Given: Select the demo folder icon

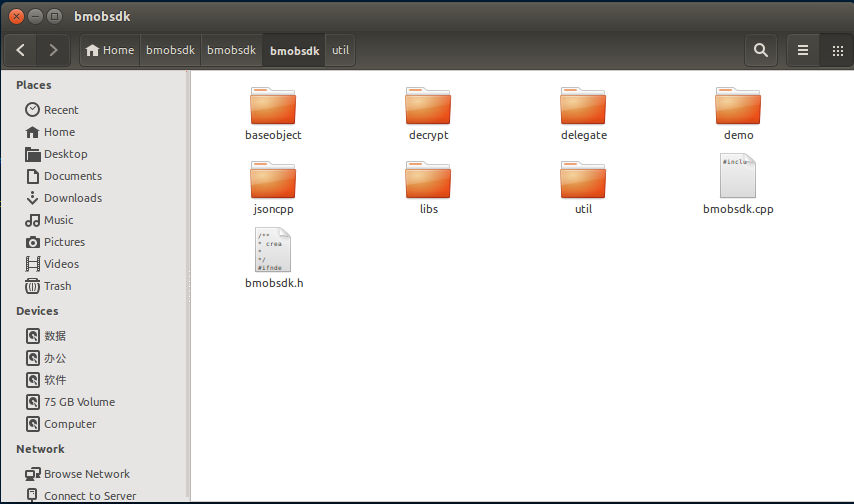Looking at the screenshot, I should pyautogui.click(x=738, y=106).
